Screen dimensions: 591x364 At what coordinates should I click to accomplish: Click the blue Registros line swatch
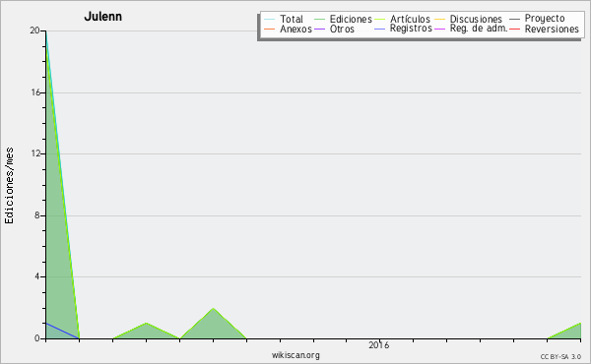(380, 29)
